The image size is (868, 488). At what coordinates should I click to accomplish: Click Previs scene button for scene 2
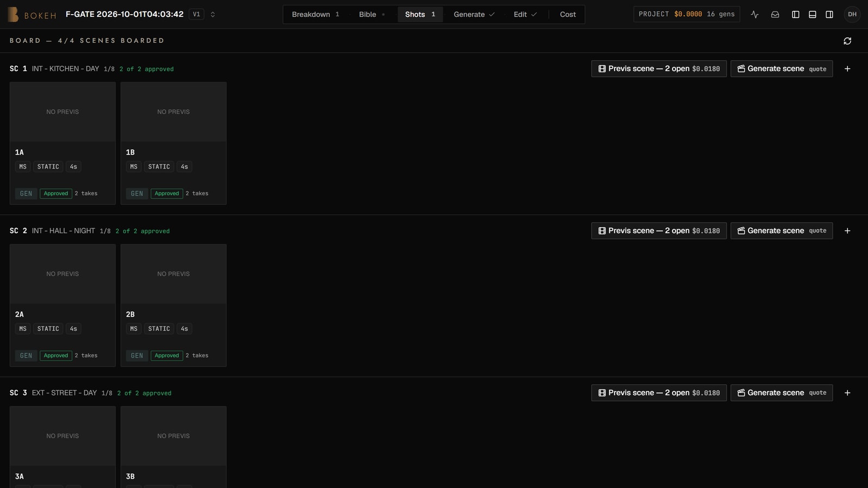(x=659, y=231)
